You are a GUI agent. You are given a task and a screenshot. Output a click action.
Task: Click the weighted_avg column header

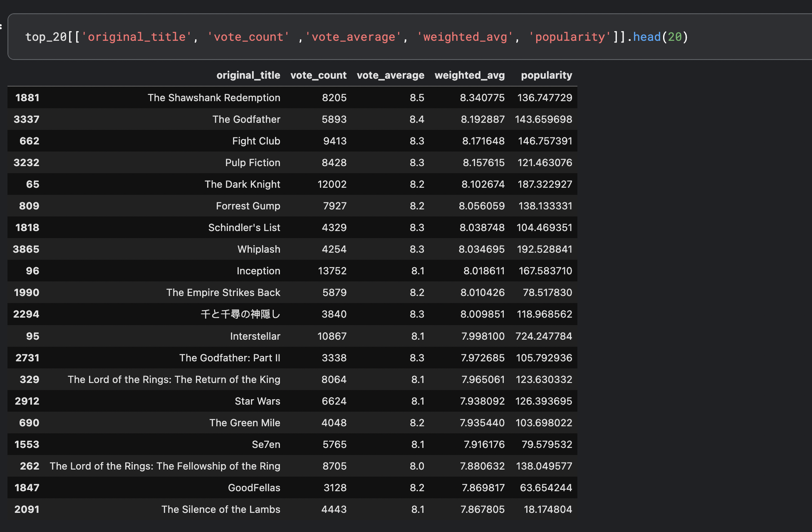point(470,75)
